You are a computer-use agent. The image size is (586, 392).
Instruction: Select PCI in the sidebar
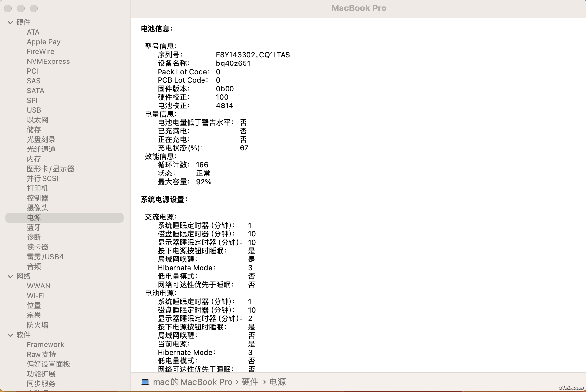(x=33, y=71)
